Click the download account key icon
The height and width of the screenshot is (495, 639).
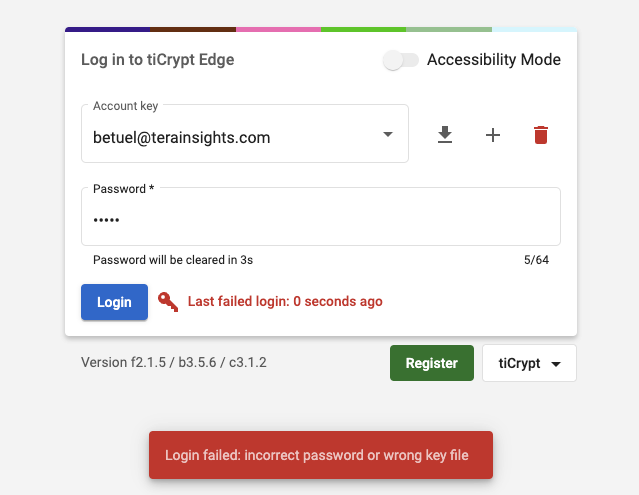[445, 135]
